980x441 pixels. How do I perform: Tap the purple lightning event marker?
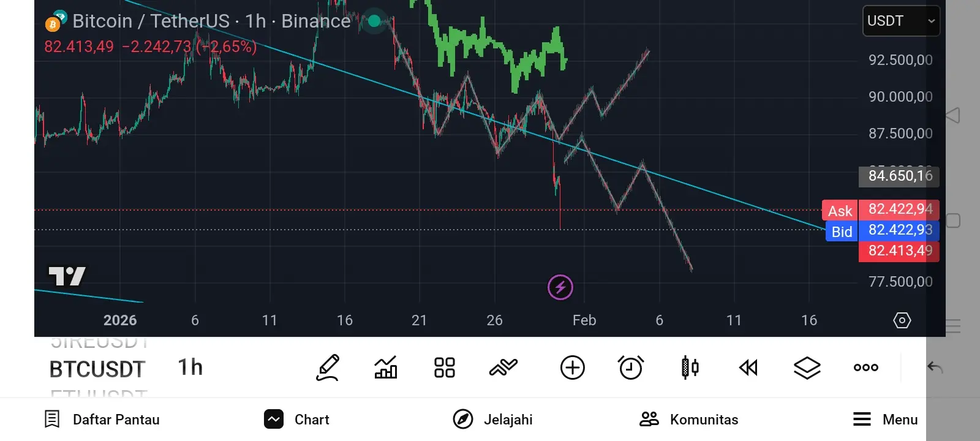point(560,287)
